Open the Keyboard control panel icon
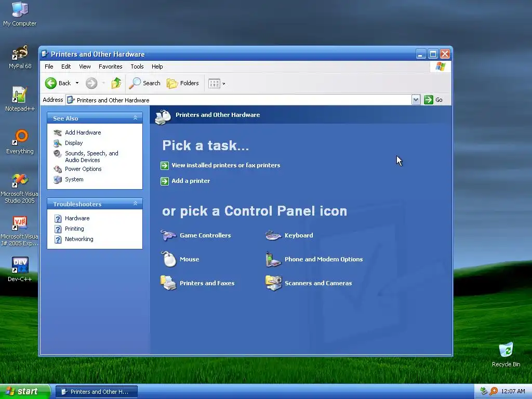The width and height of the screenshot is (532, 399). 273,235
